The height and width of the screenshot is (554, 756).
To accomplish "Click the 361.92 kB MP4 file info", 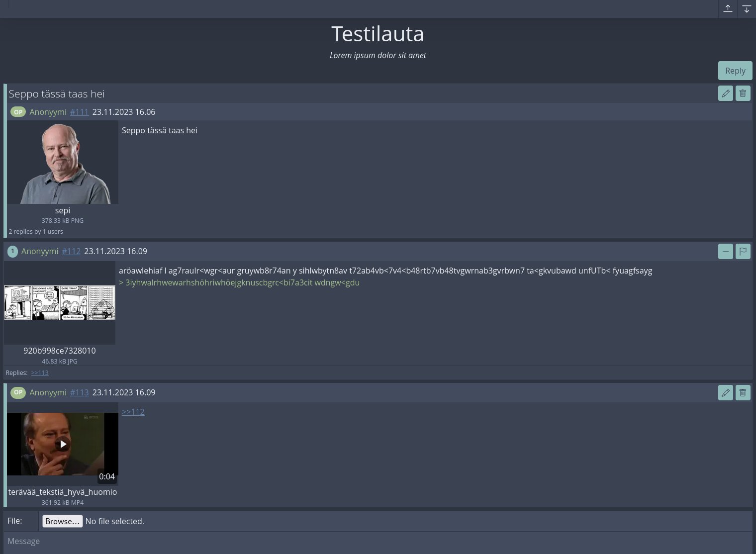I will coord(63,503).
